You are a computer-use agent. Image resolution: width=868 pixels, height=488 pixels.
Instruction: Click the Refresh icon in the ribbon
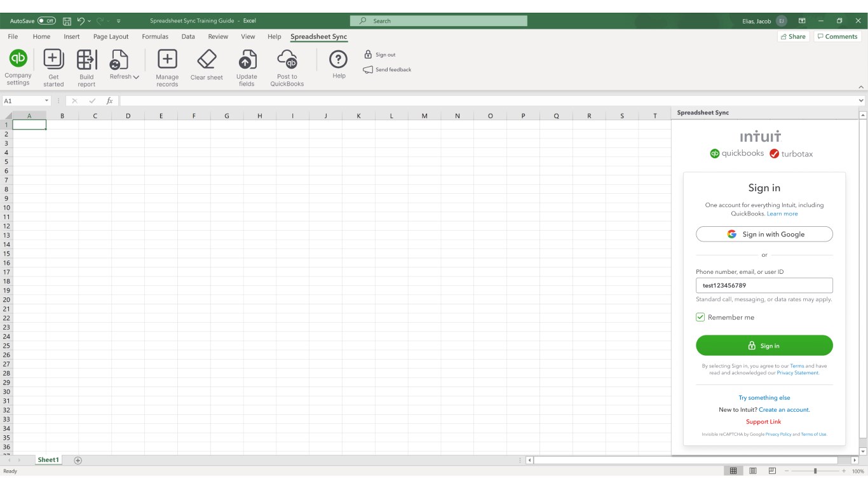119,60
